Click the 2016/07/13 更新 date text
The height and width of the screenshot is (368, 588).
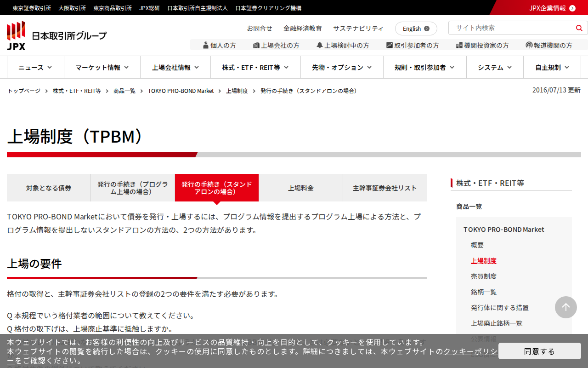(556, 90)
